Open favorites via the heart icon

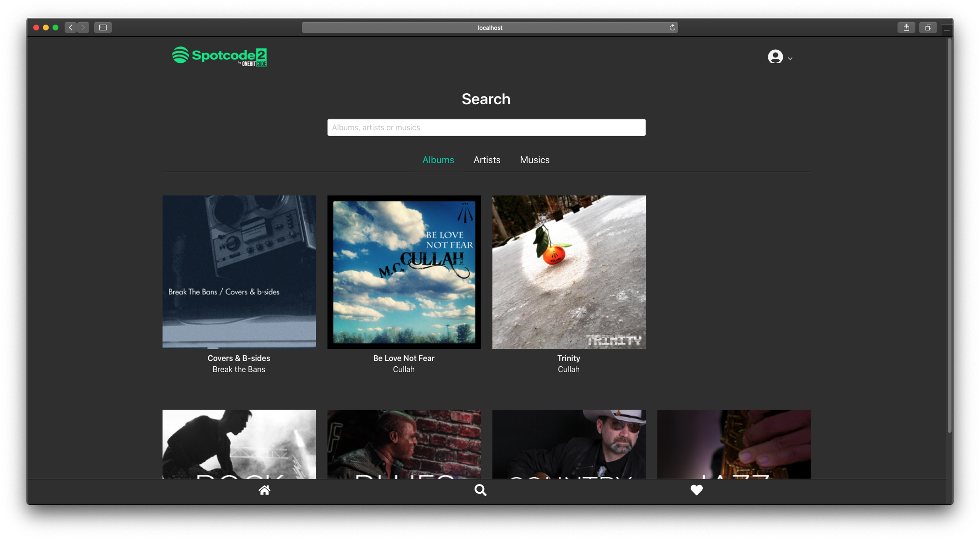click(x=696, y=490)
